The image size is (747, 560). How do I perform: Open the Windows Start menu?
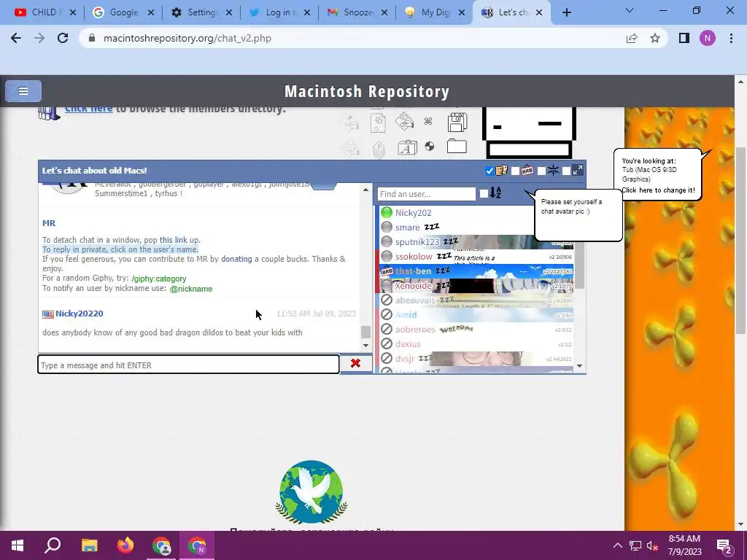pyautogui.click(x=18, y=545)
